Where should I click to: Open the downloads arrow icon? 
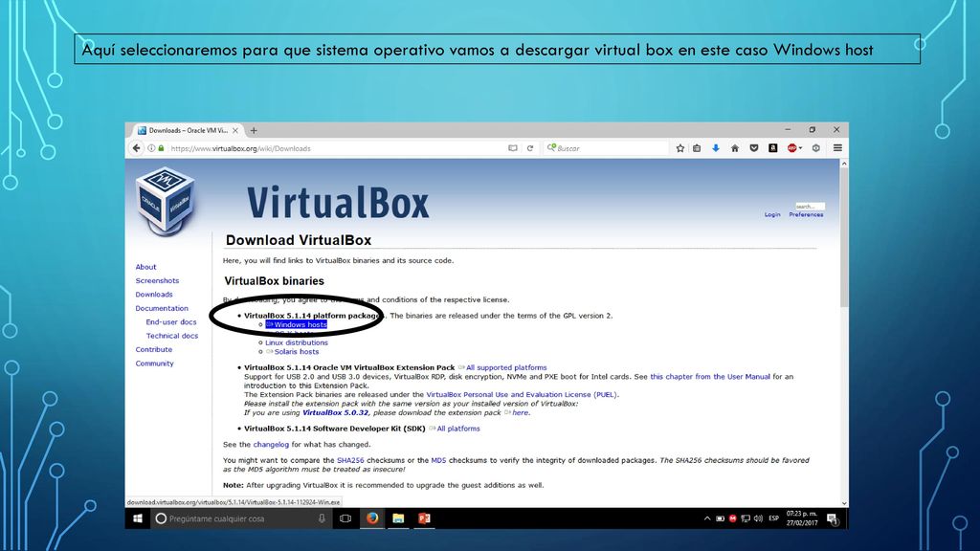pyautogui.click(x=716, y=148)
